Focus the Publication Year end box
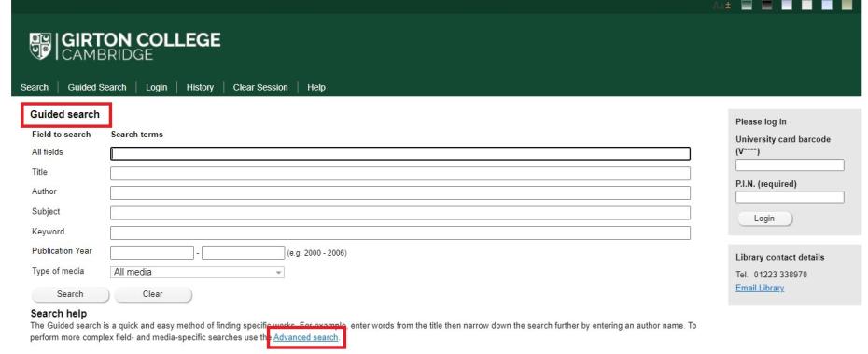The image size is (868, 354). pos(243,252)
